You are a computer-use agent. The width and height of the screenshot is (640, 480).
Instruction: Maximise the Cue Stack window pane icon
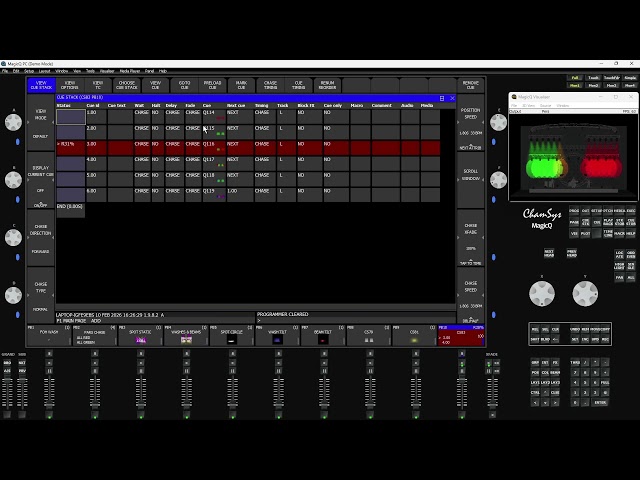(442, 98)
